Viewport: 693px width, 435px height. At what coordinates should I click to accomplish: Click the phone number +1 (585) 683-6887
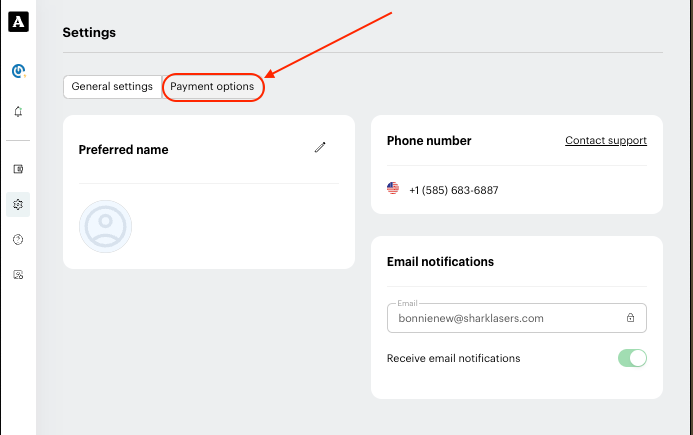[x=454, y=190]
